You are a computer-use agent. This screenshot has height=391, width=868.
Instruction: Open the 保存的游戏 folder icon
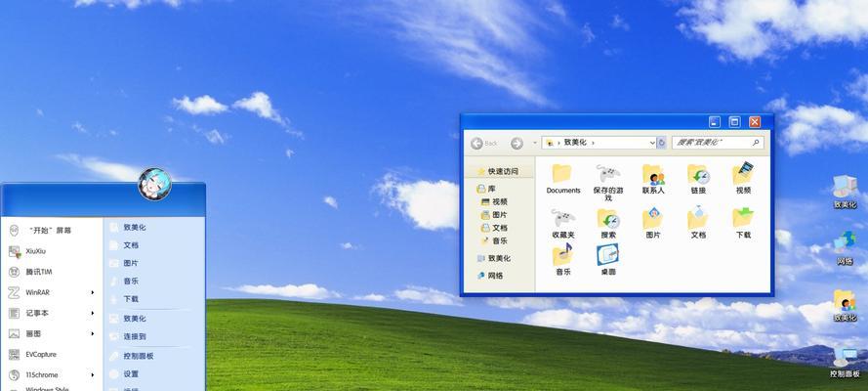click(608, 182)
